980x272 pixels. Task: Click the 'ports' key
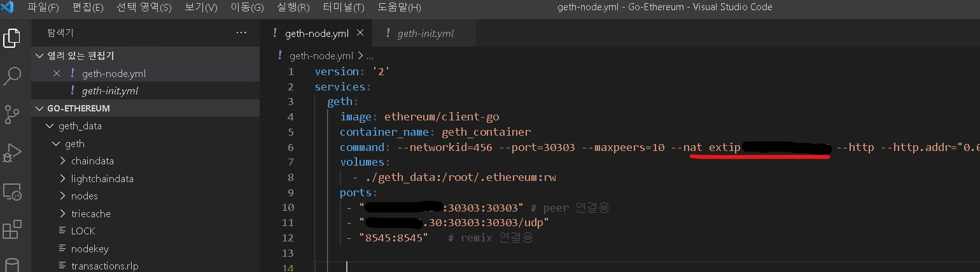click(x=355, y=192)
